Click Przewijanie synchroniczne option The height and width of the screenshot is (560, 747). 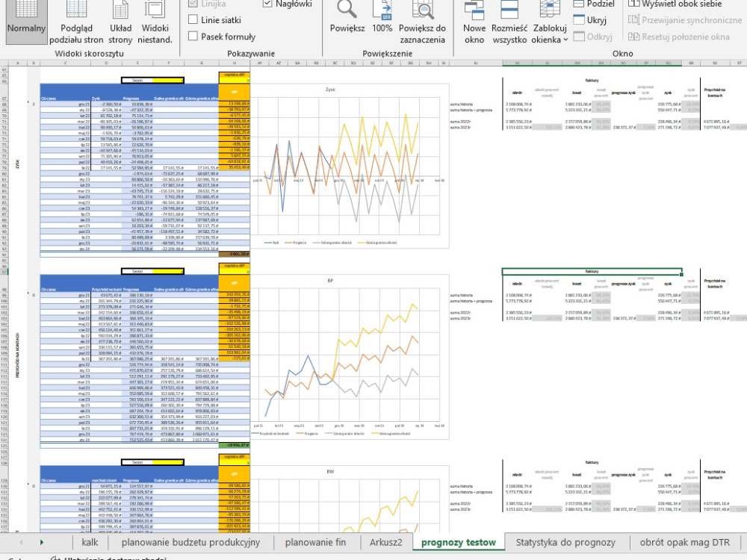(x=685, y=20)
